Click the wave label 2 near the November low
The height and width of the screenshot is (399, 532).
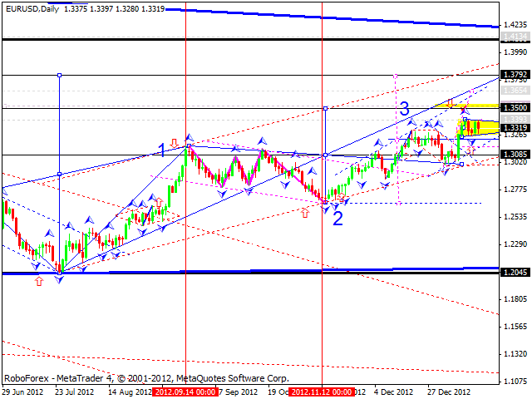pyautogui.click(x=338, y=217)
